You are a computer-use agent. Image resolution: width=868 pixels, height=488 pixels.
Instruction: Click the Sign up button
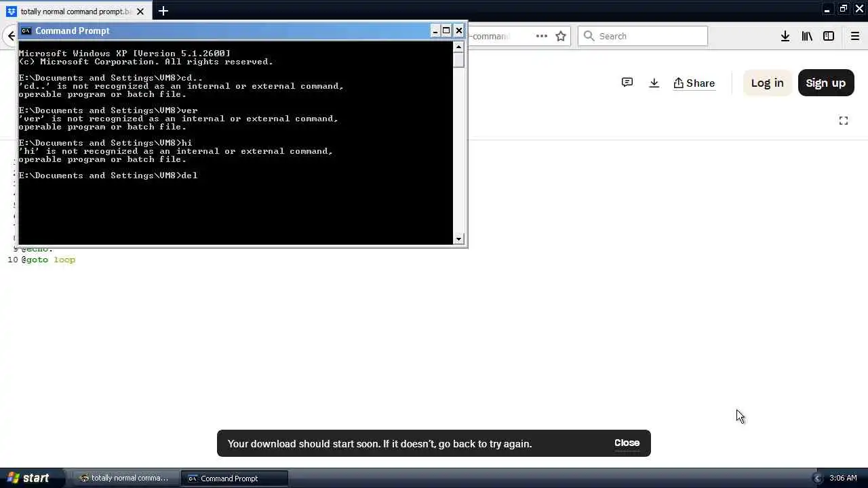click(825, 83)
